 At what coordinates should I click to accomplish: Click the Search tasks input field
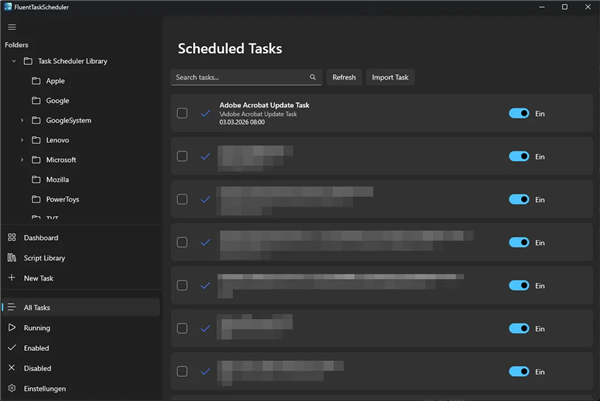(238, 77)
